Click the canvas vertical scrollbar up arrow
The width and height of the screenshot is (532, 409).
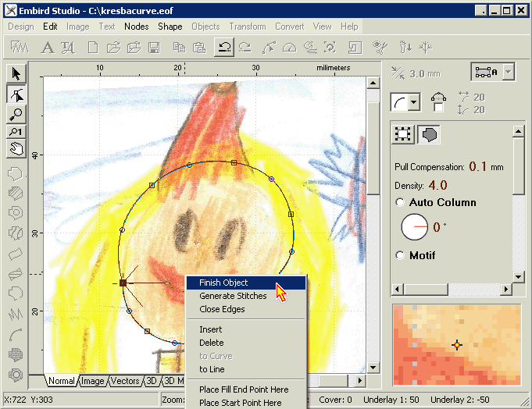click(373, 83)
